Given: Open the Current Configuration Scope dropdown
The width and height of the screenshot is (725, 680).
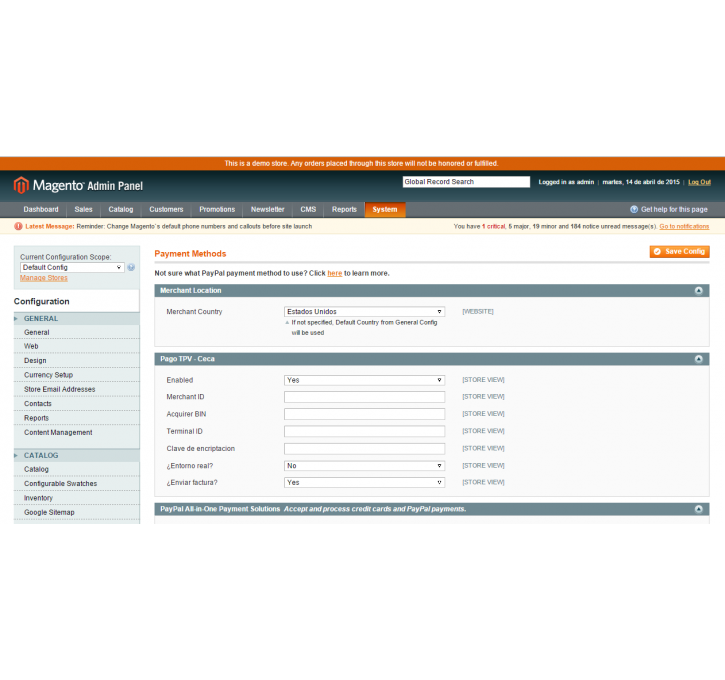Looking at the screenshot, I should pyautogui.click(x=72, y=267).
